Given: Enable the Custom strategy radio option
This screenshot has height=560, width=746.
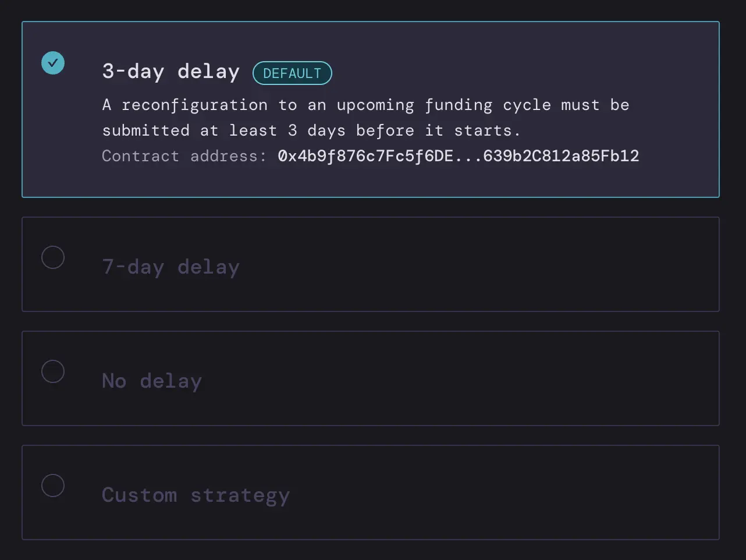Looking at the screenshot, I should (53, 485).
